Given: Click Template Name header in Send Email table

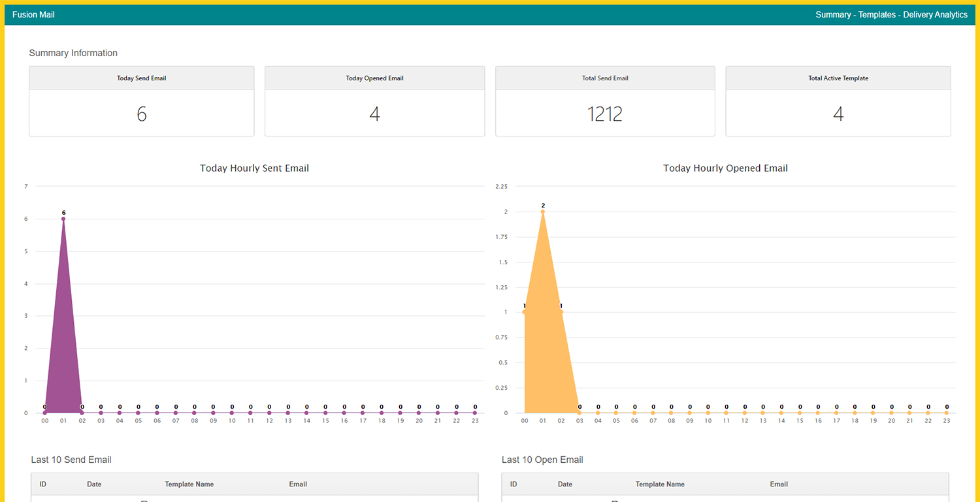Looking at the screenshot, I should pyautogui.click(x=189, y=484).
